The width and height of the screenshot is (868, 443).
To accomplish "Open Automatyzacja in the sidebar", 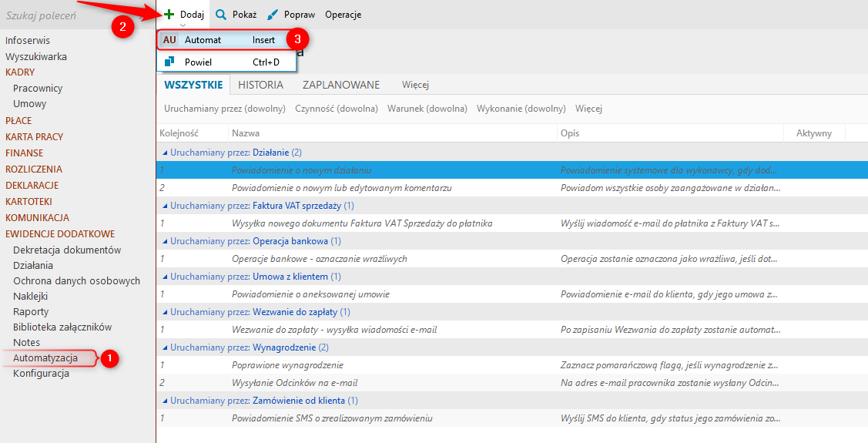I will click(45, 358).
